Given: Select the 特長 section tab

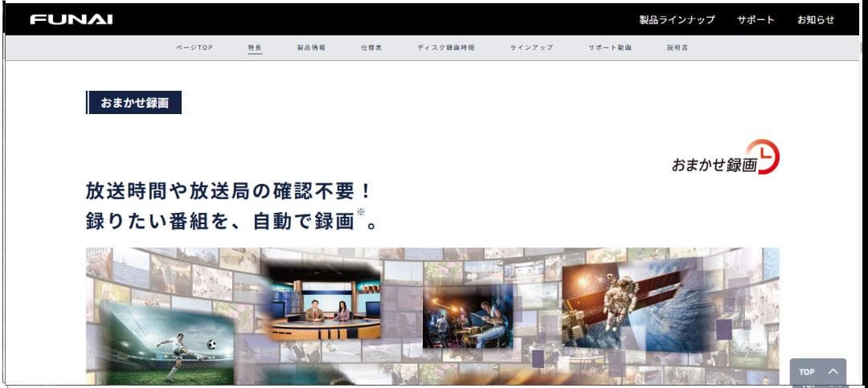Looking at the screenshot, I should 255,47.
